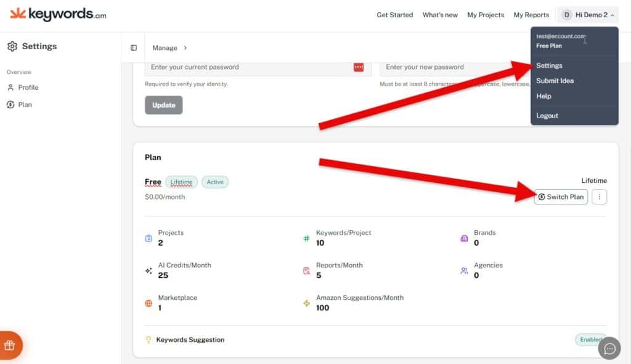The width and height of the screenshot is (631, 364).
Task: Click the Enabled badge for Keywords Suggestion
Action: tap(590, 339)
